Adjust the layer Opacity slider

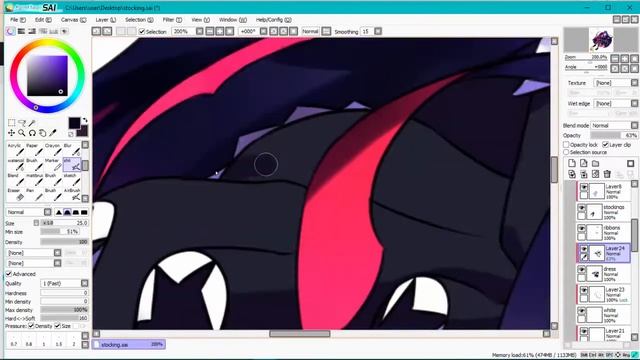[x=614, y=135]
